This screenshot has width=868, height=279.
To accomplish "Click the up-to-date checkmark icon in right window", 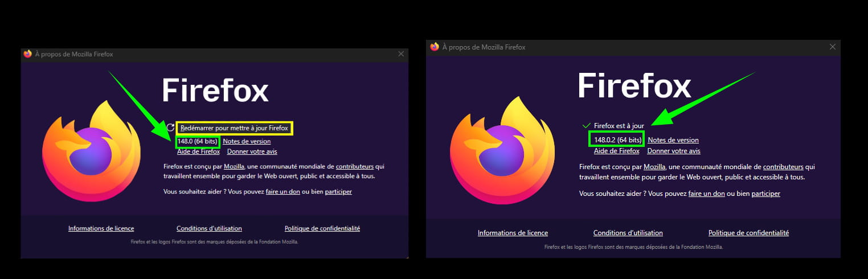I will pos(586,125).
